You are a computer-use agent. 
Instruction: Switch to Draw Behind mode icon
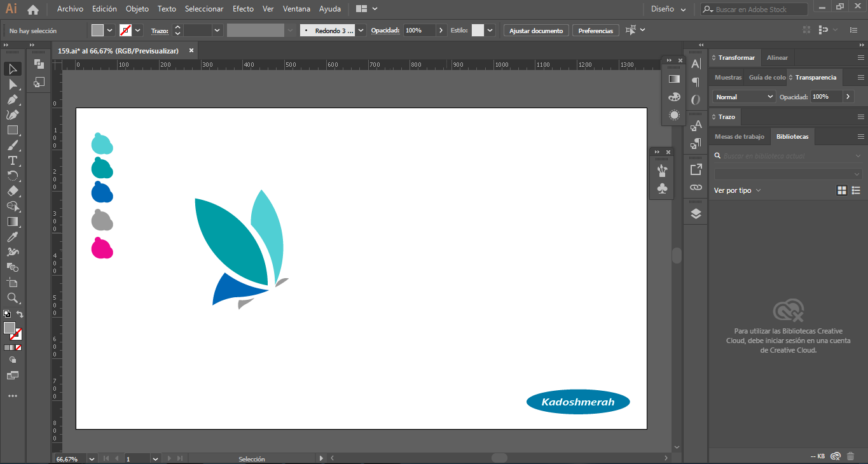click(13, 360)
